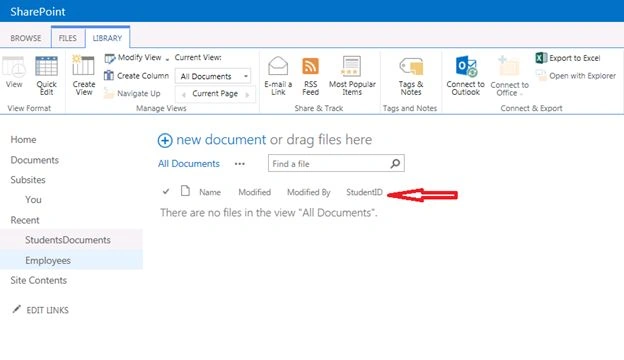Image resolution: width=624 pixels, height=360 pixels.
Task: Click the View format icon
Action: click(14, 66)
